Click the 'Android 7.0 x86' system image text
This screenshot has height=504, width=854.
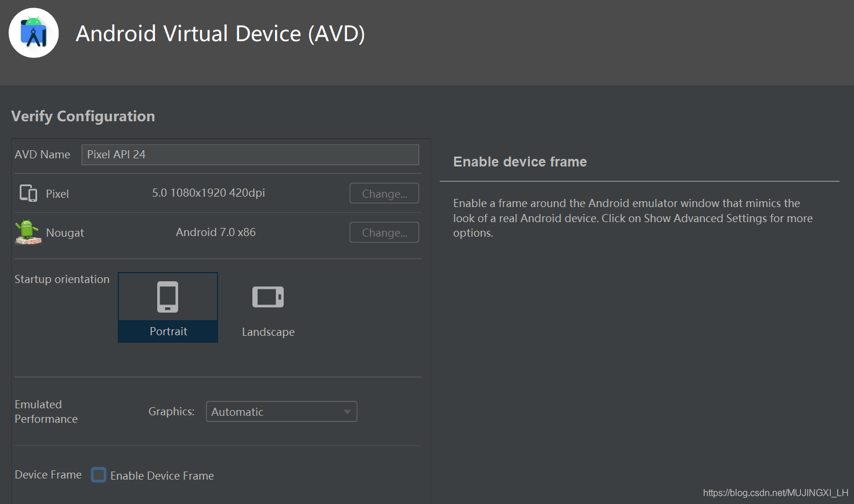[x=216, y=232]
